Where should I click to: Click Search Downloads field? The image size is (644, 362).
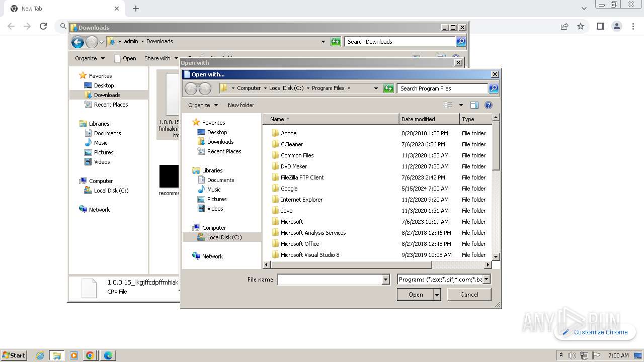[x=400, y=42]
